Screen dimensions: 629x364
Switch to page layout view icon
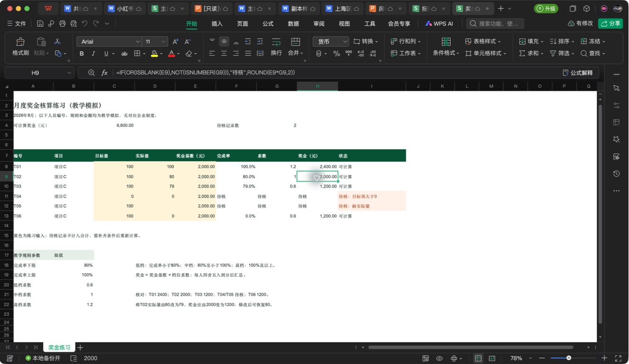click(492, 358)
